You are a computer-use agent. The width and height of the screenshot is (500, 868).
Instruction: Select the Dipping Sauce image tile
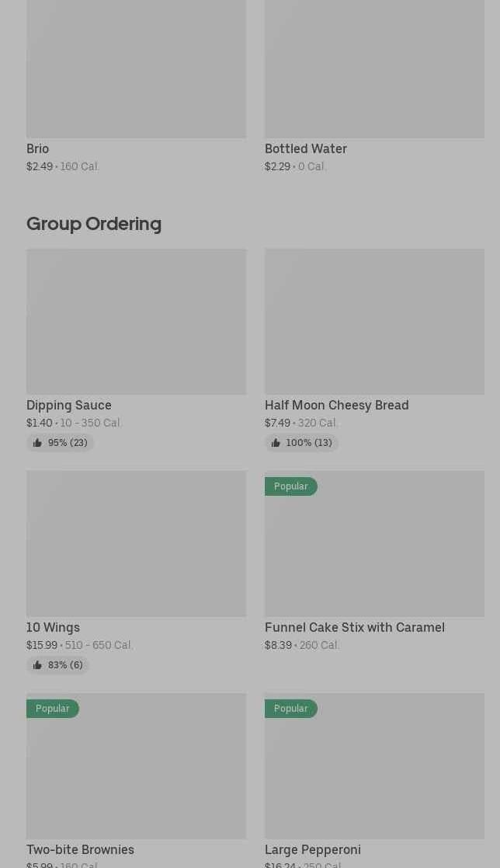pyautogui.click(x=136, y=322)
